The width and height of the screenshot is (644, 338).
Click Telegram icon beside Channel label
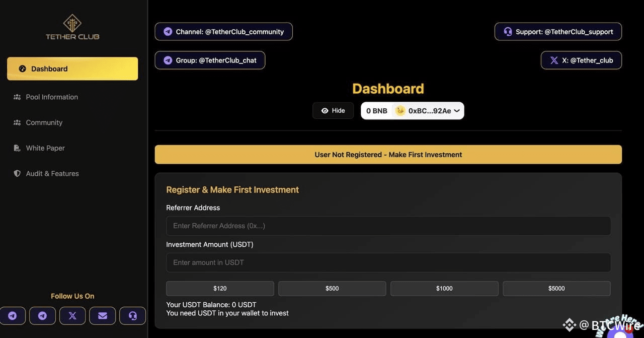pyautogui.click(x=168, y=32)
